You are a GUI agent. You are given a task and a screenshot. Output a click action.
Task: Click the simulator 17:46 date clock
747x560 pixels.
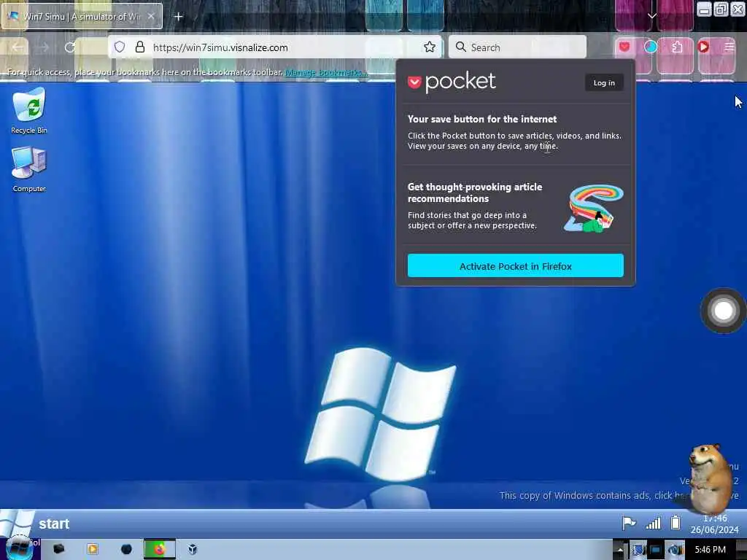[x=715, y=524]
